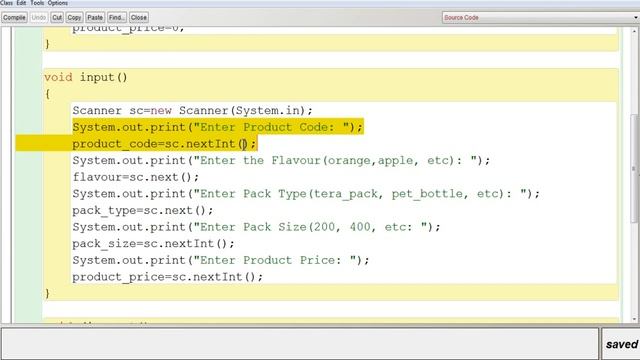640x360 pixels.
Task: Click the Copy button
Action: click(x=74, y=18)
